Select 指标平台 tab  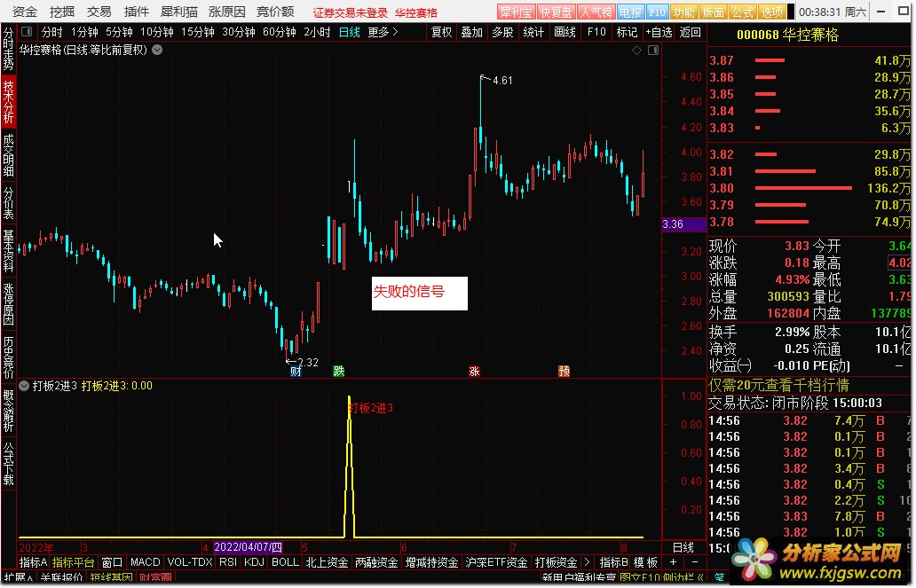point(73,562)
